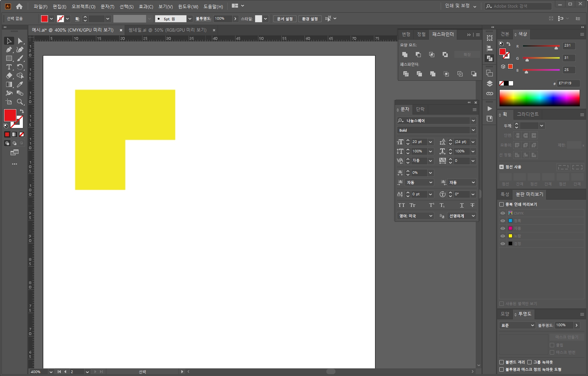Select the Paintbrush tool
The image size is (588, 376).
[x=20, y=58]
